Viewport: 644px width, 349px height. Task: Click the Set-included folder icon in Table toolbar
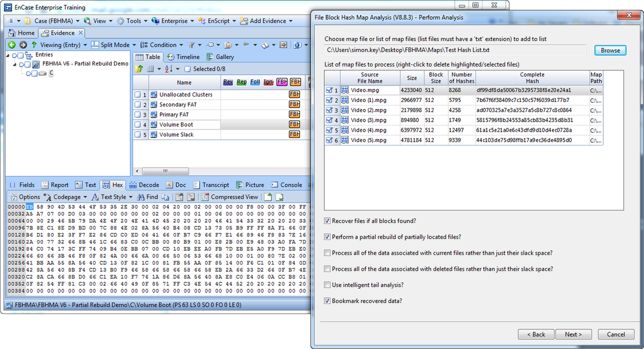[x=139, y=69]
